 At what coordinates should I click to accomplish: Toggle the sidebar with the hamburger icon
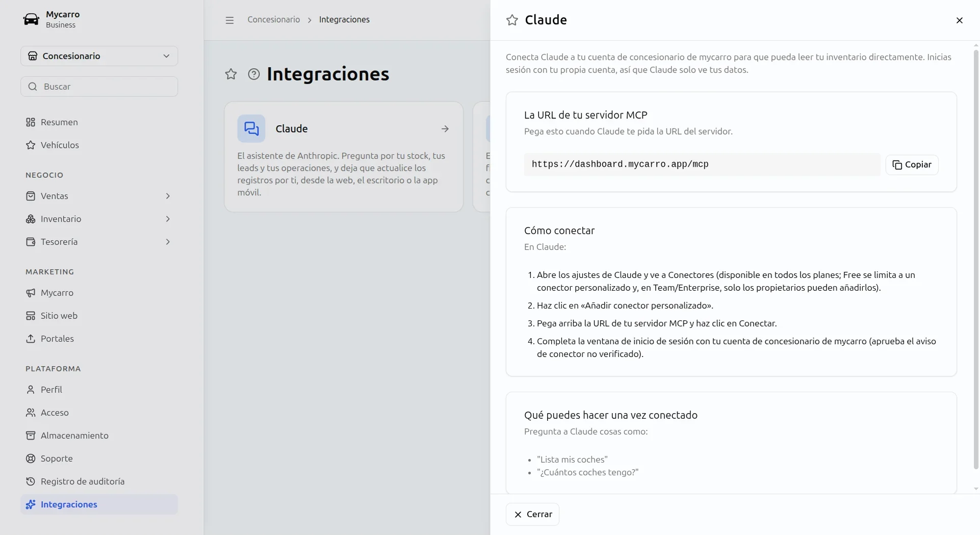pyautogui.click(x=229, y=20)
